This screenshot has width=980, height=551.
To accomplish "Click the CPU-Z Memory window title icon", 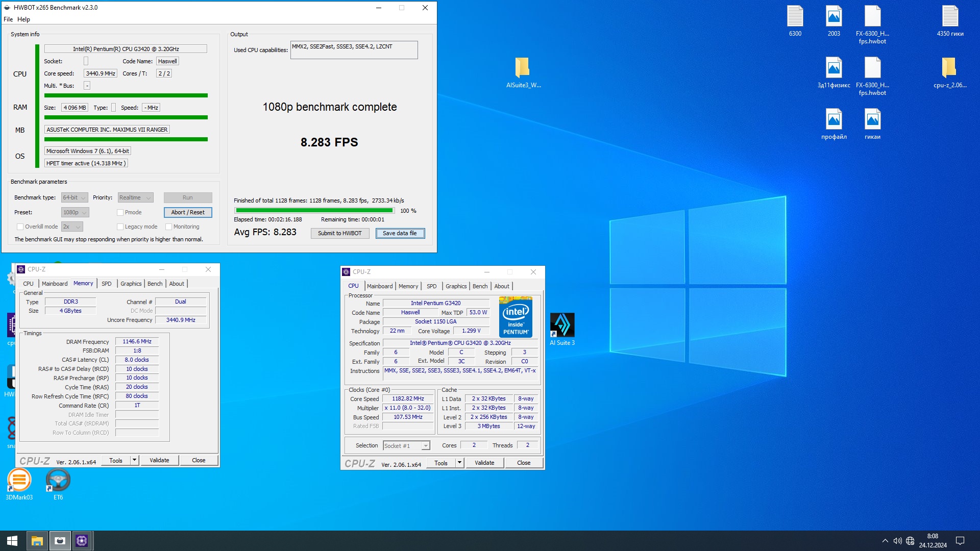I will point(21,269).
